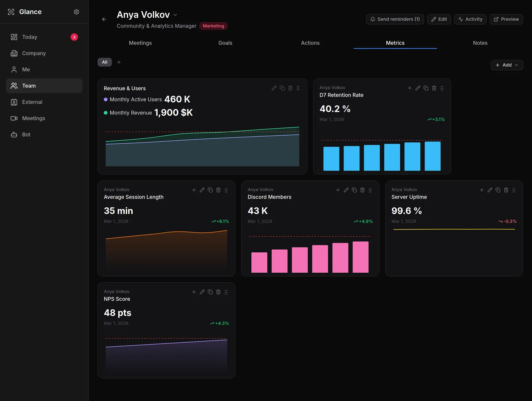The height and width of the screenshot is (401, 532).
Task: Duplicate the D7 Retention Rate card
Action: pos(426,88)
